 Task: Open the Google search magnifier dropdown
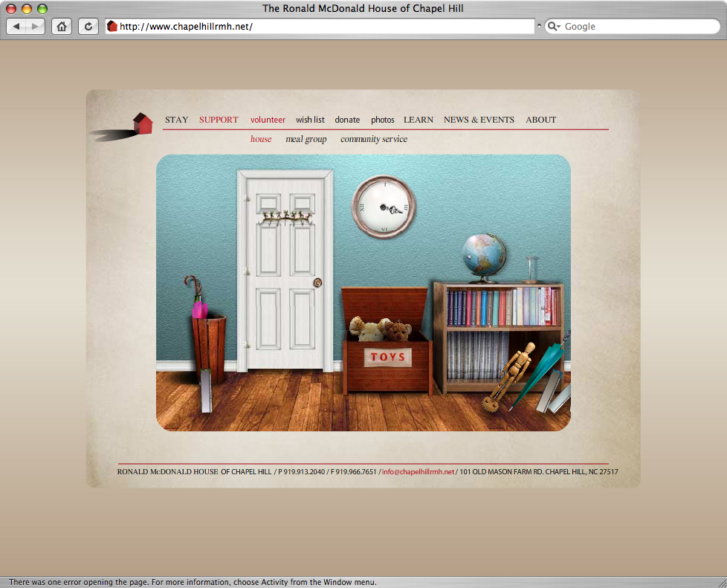click(x=554, y=27)
